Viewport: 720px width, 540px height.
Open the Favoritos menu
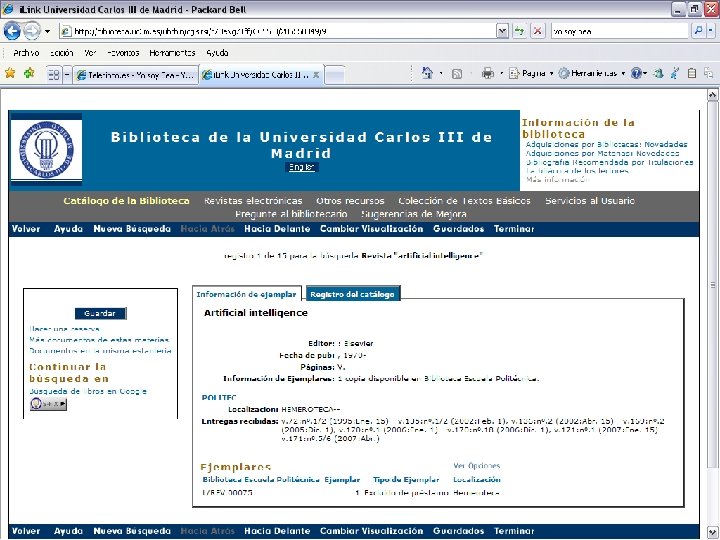click(x=123, y=53)
